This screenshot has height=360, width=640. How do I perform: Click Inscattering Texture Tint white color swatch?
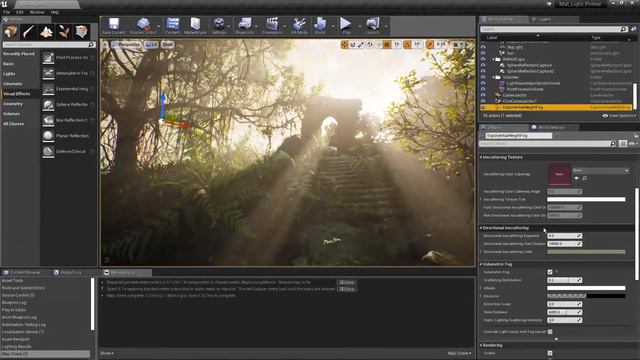(586, 200)
